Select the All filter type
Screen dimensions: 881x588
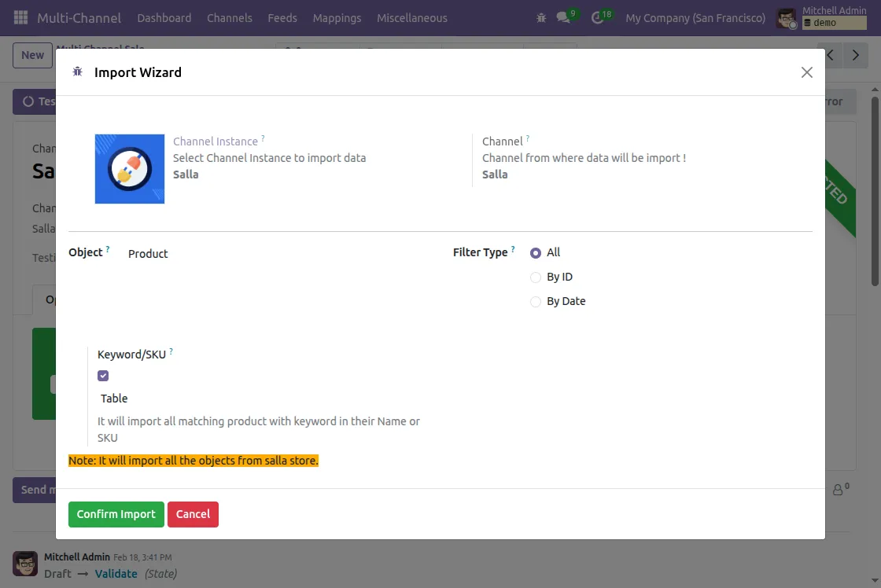click(x=536, y=252)
